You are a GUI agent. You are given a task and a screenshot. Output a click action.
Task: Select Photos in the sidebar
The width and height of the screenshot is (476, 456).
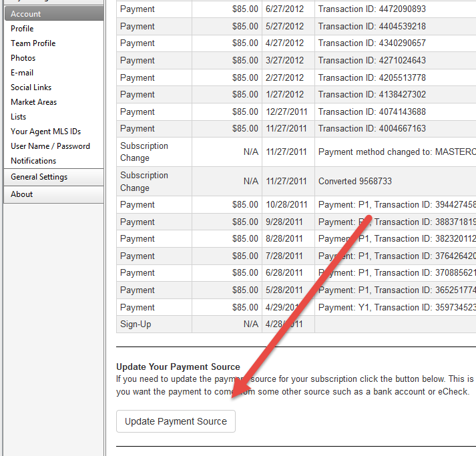(x=23, y=58)
